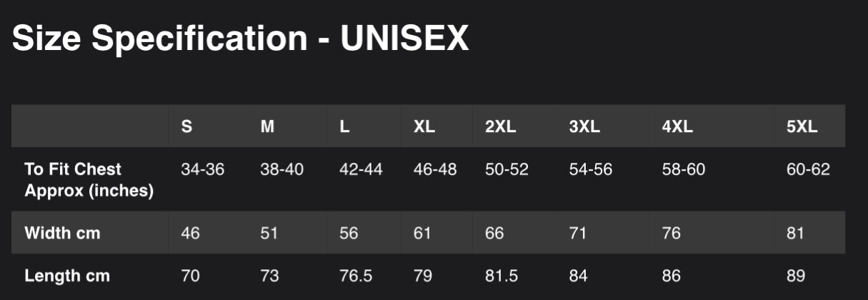Click the "To Fit Chest Approx (inches)" row label
The height and width of the screenshot is (300, 868).
(89, 180)
